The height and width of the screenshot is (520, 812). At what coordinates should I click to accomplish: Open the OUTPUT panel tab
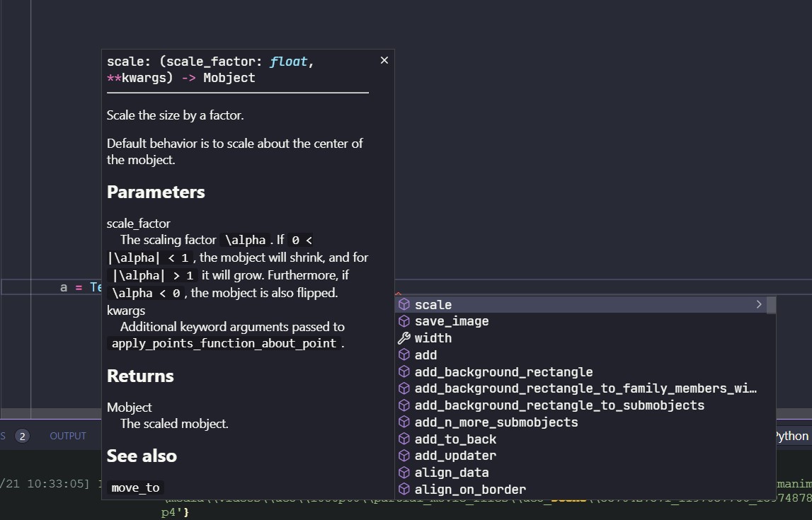coord(68,437)
